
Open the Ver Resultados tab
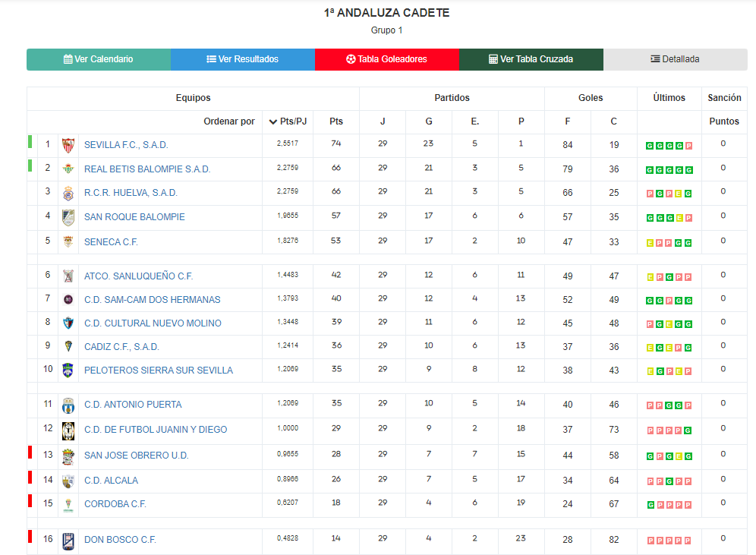pos(243,59)
